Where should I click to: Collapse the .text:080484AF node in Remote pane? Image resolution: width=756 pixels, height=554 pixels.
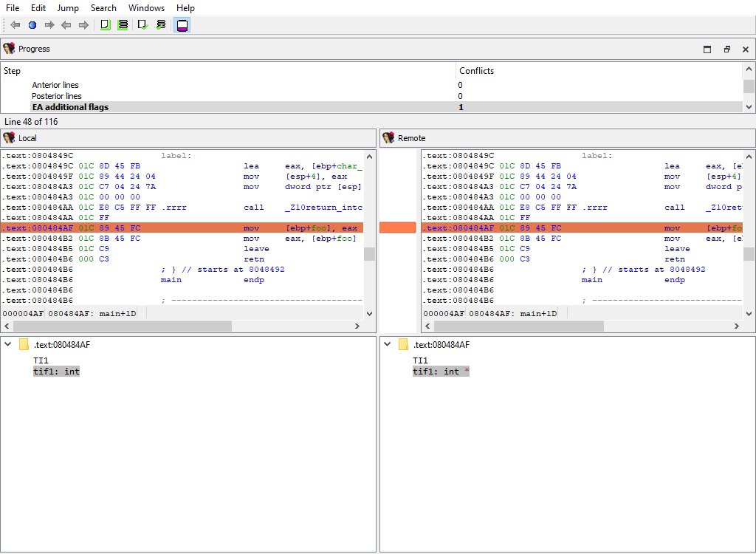tap(387, 344)
